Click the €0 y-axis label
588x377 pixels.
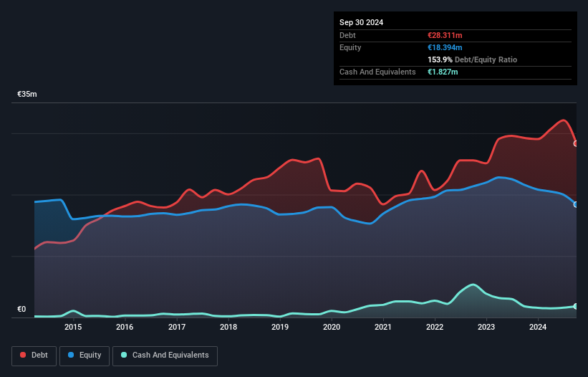tap(21, 309)
